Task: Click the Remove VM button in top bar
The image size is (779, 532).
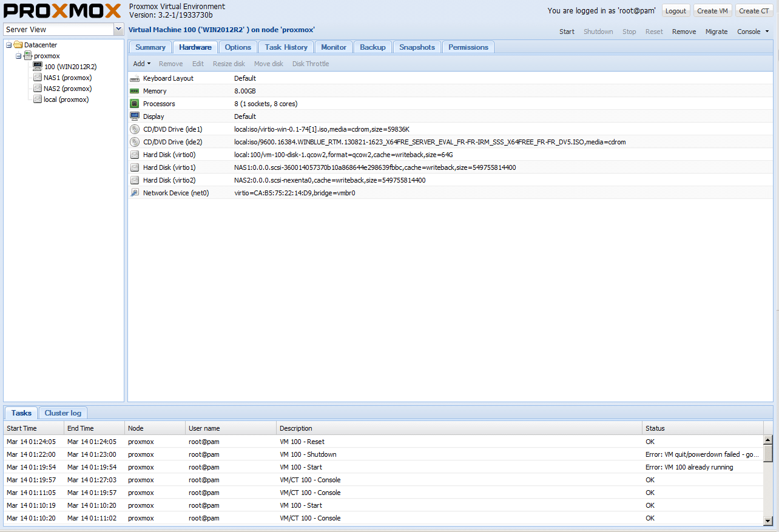Action: point(684,32)
